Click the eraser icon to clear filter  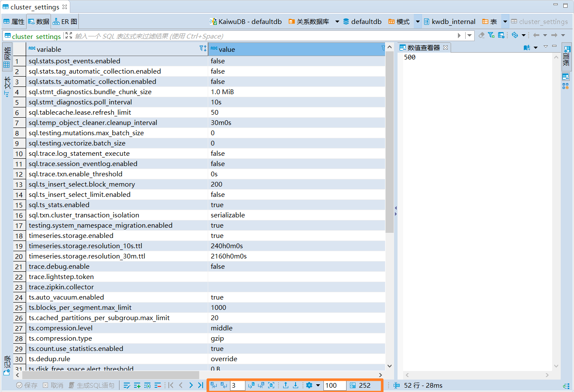(x=481, y=35)
